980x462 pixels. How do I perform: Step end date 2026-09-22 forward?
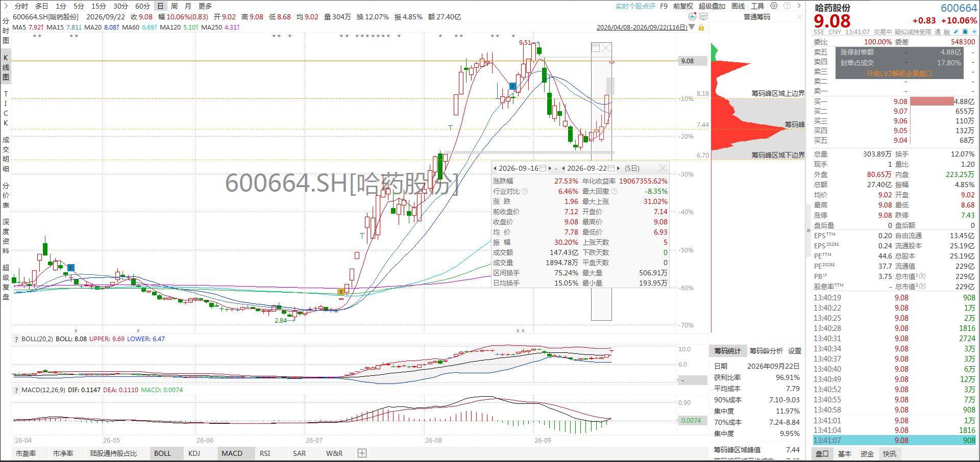[618, 168]
